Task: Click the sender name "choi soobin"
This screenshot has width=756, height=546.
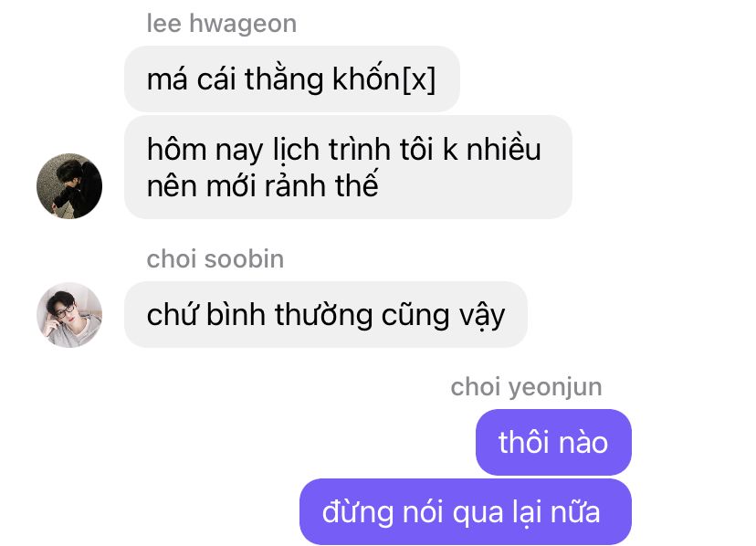Action: (x=215, y=259)
